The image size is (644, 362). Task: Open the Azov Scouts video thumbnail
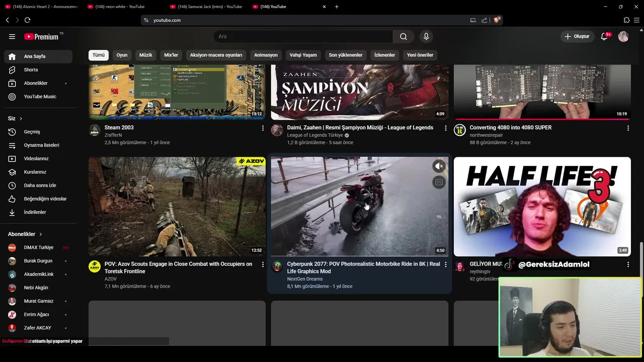(x=177, y=207)
